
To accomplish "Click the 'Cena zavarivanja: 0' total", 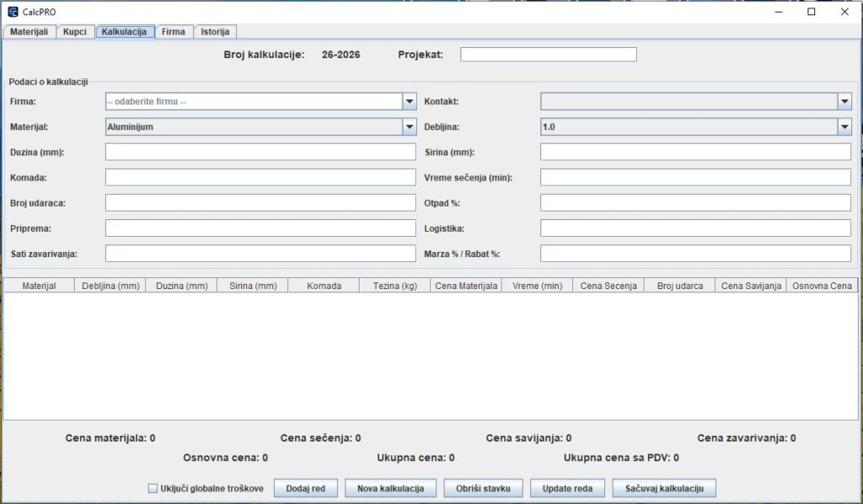I will tap(747, 438).
